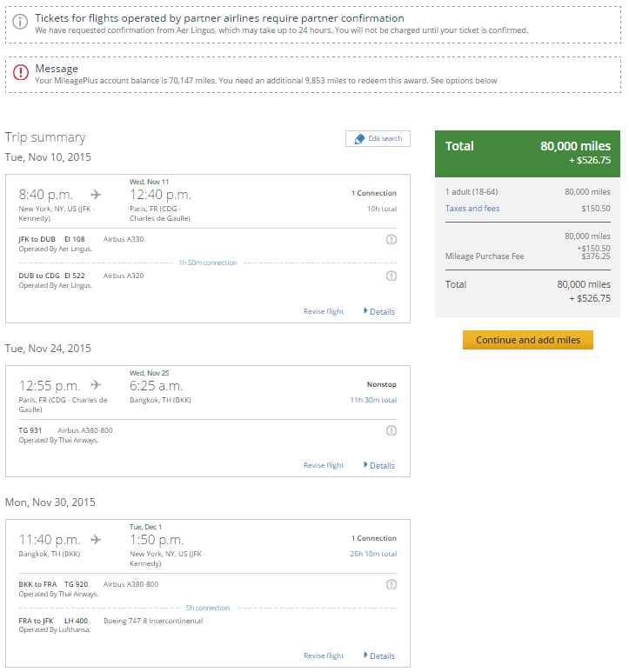
Task: Revise the Nov 10 New York to Paris flight
Action: (324, 311)
